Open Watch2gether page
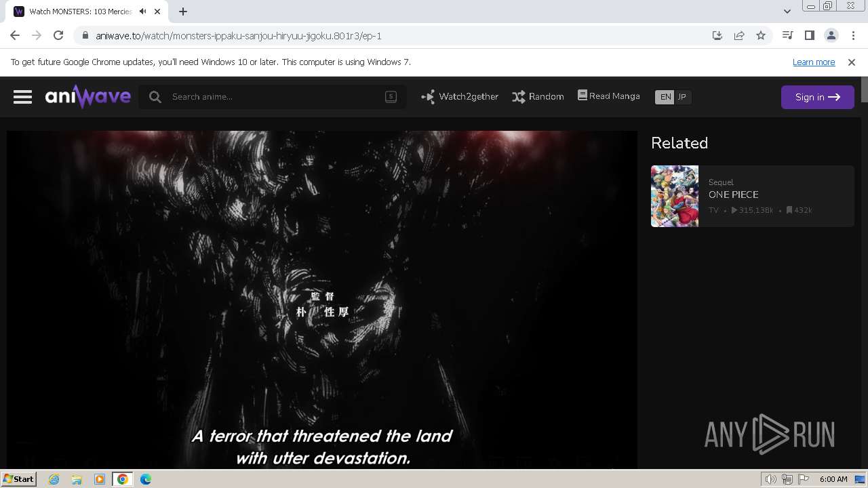 (459, 97)
